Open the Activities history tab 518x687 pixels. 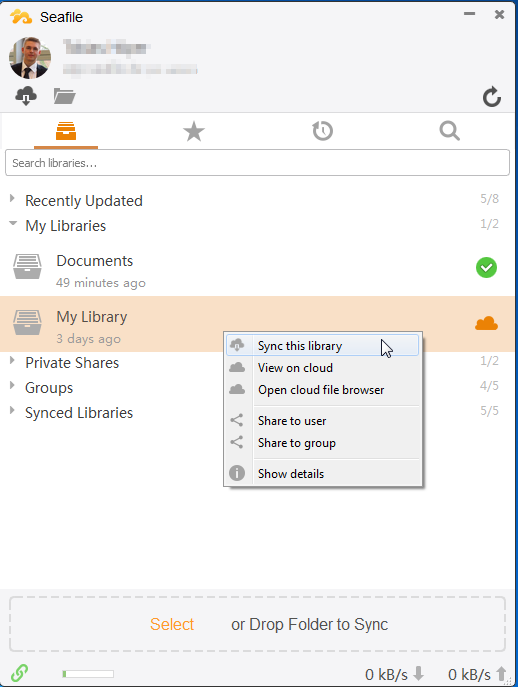tap(323, 131)
